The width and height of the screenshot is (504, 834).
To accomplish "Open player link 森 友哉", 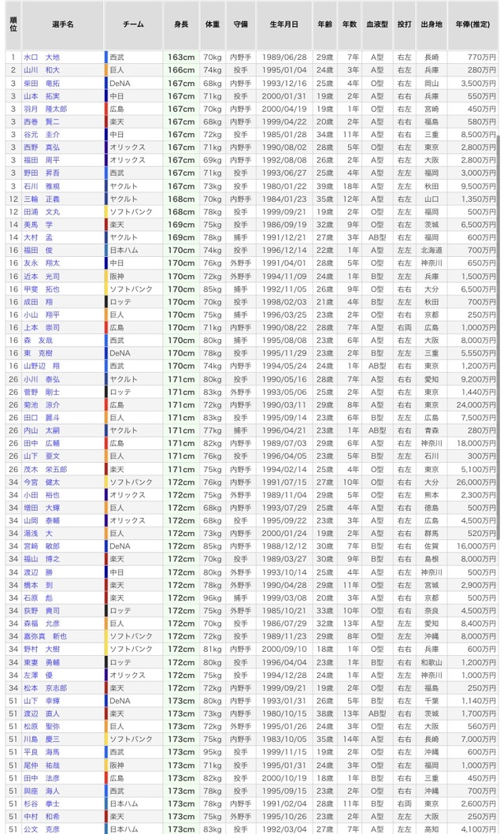I will pos(39,341).
